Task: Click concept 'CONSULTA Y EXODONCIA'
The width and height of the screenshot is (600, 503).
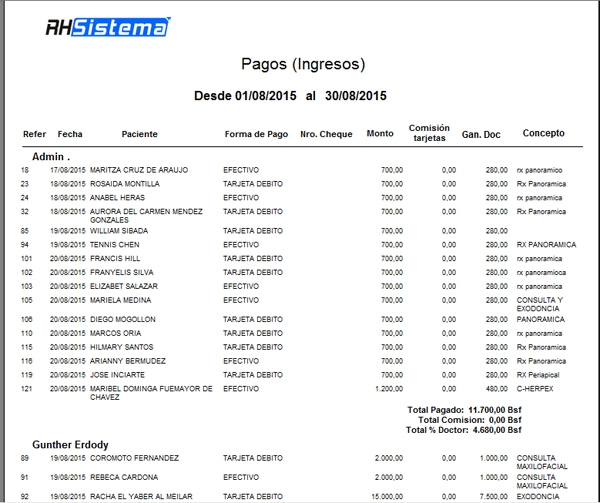Action: tap(540, 304)
